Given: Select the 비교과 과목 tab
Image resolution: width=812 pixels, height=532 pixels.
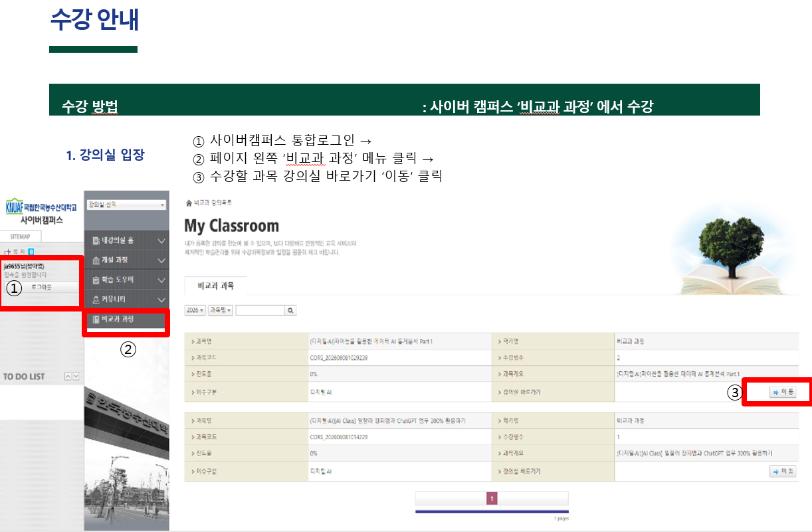Looking at the screenshot, I should (216, 286).
